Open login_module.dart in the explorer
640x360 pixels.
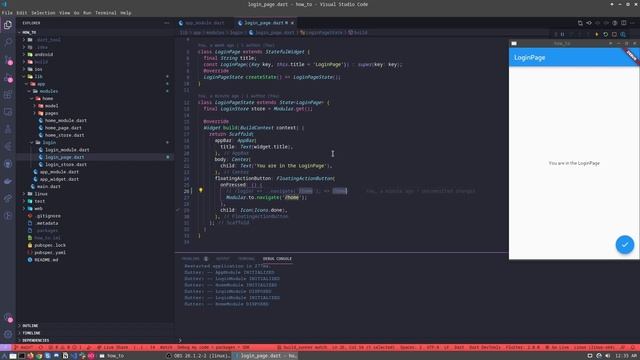(x=95, y=150)
